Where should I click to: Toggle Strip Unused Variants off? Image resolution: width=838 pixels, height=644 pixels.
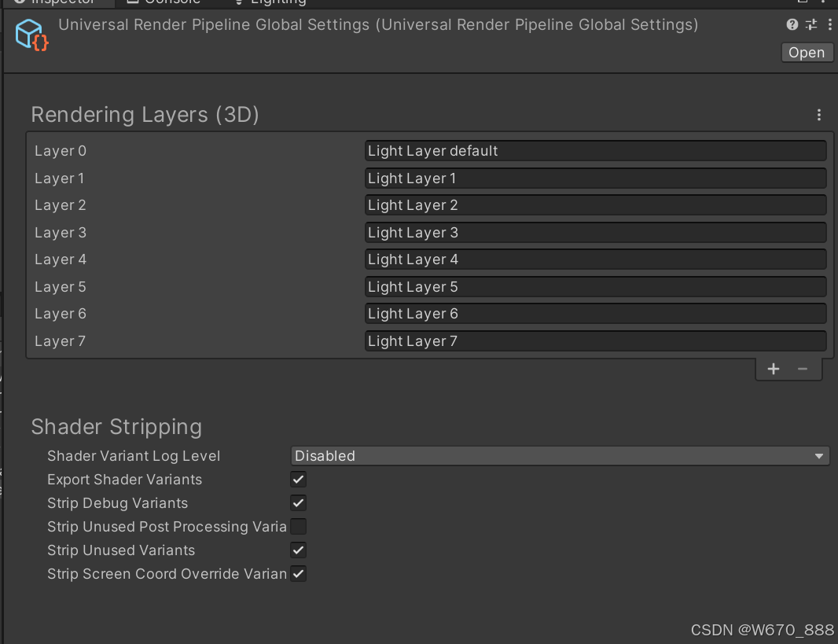(298, 550)
